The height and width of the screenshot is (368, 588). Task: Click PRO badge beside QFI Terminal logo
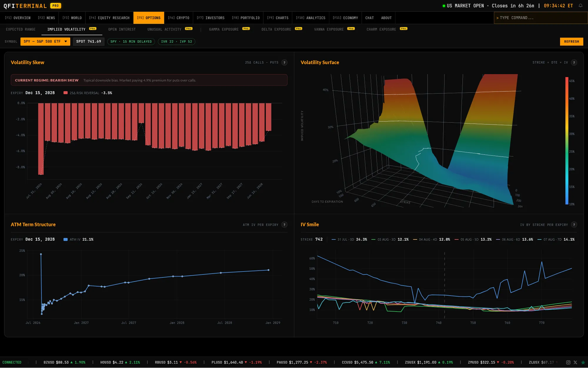point(56,6)
